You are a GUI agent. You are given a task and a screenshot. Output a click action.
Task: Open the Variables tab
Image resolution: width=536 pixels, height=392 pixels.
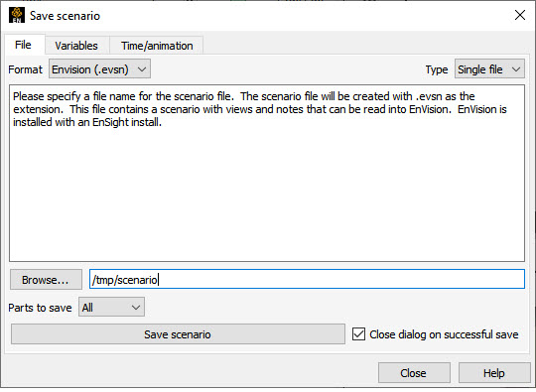click(76, 46)
